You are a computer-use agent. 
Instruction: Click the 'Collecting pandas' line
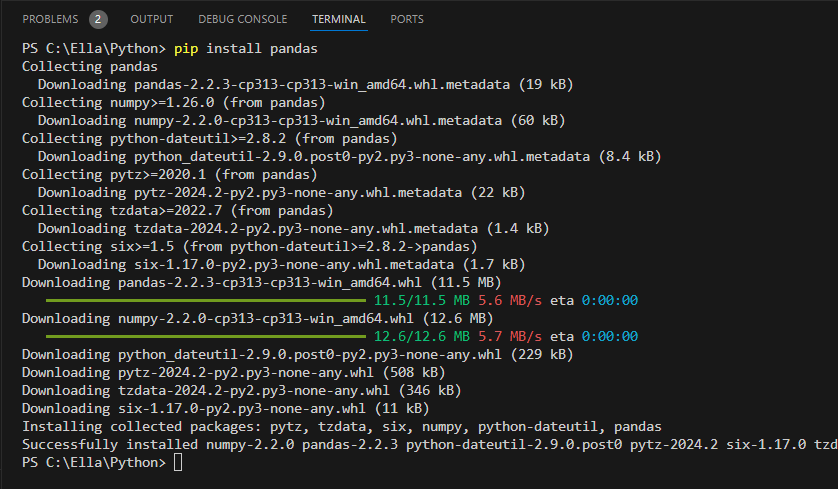(90, 67)
